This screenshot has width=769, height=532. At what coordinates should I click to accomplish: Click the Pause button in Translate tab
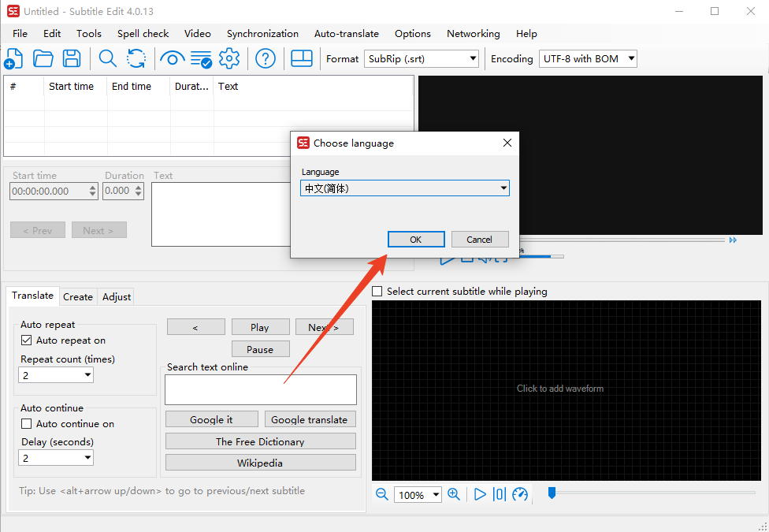(x=261, y=349)
